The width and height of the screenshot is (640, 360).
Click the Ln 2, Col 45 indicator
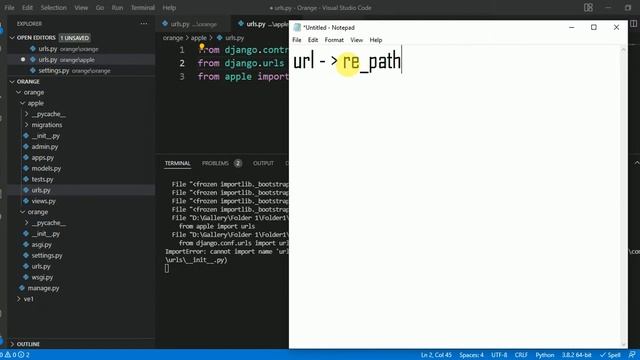coord(436,355)
